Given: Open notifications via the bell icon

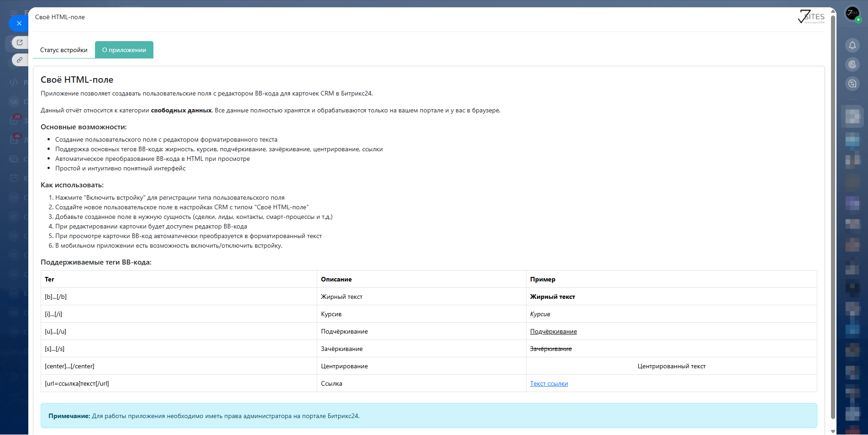Looking at the screenshot, I should 852,45.
